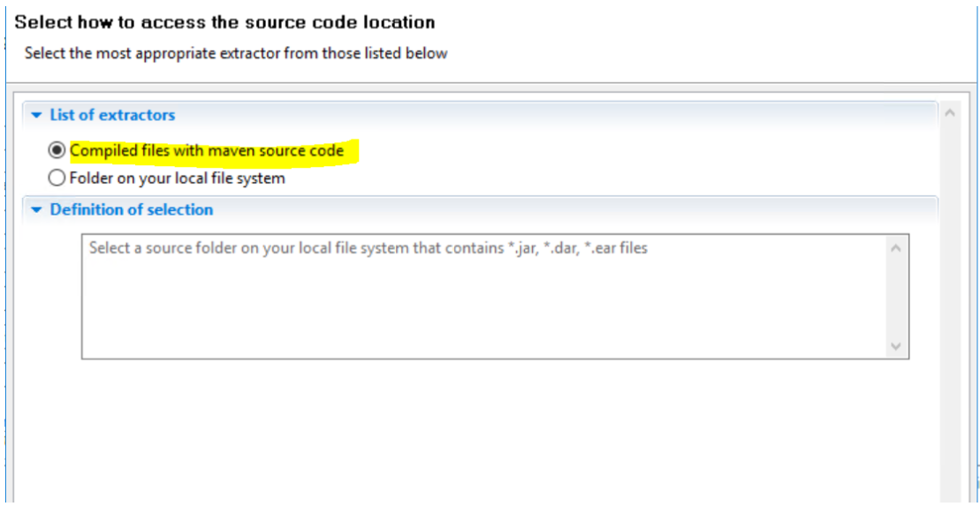Viewport: 980px width, 529px height.
Task: Collapse the List of extractors triangle
Action: (36, 115)
